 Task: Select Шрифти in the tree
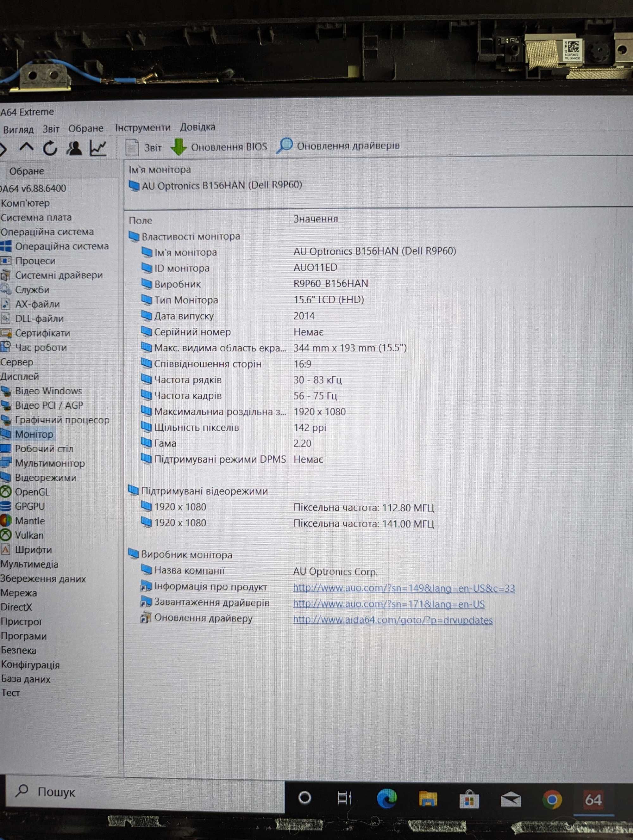click(27, 549)
